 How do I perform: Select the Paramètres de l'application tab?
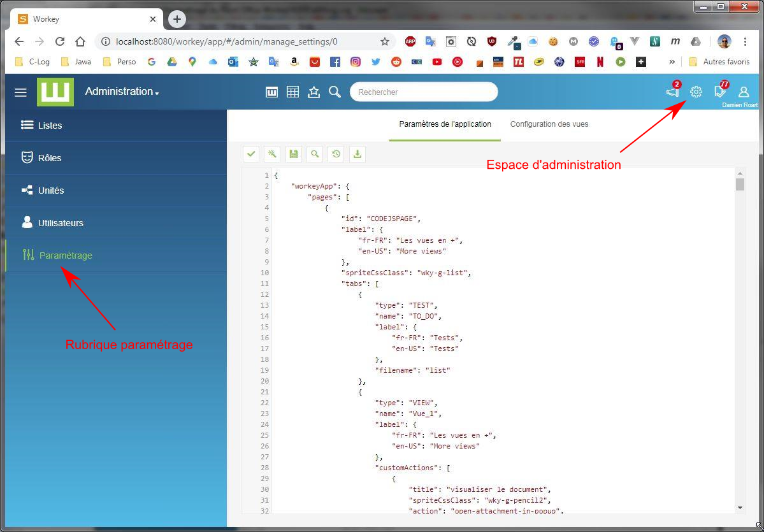point(445,124)
